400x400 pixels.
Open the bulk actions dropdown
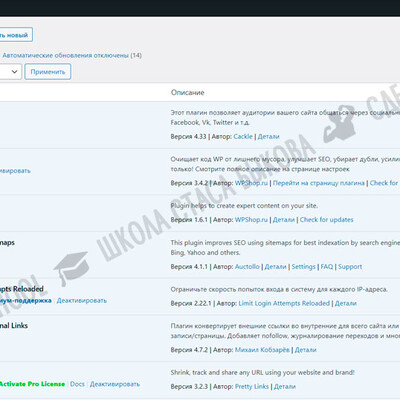coord(11,72)
